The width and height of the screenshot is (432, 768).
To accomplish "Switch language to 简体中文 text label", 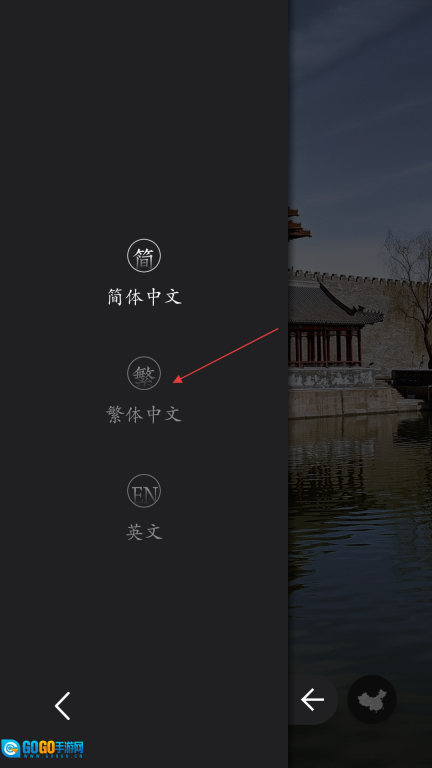I will (144, 297).
